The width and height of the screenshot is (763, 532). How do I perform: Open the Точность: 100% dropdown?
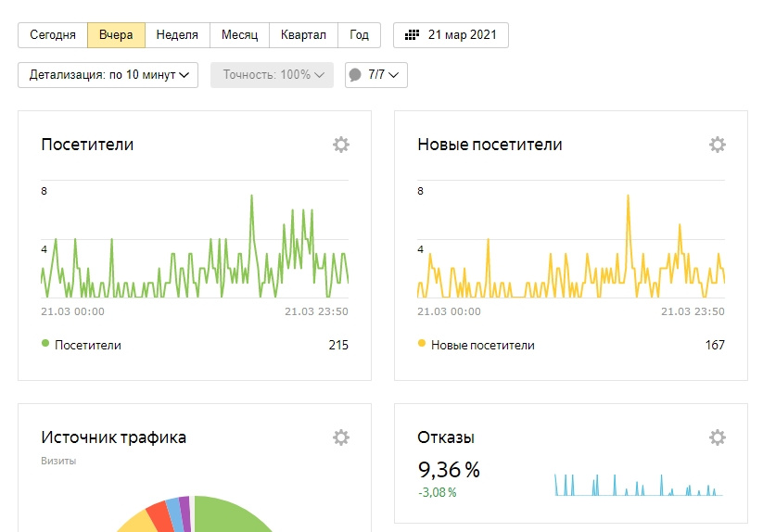[272, 75]
